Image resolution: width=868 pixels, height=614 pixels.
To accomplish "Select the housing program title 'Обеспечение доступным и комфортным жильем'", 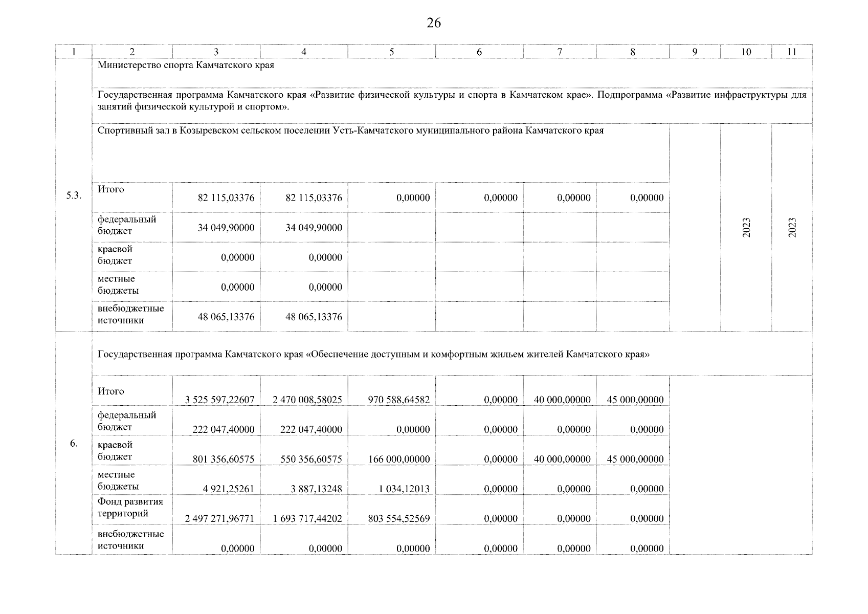I will point(373,355).
